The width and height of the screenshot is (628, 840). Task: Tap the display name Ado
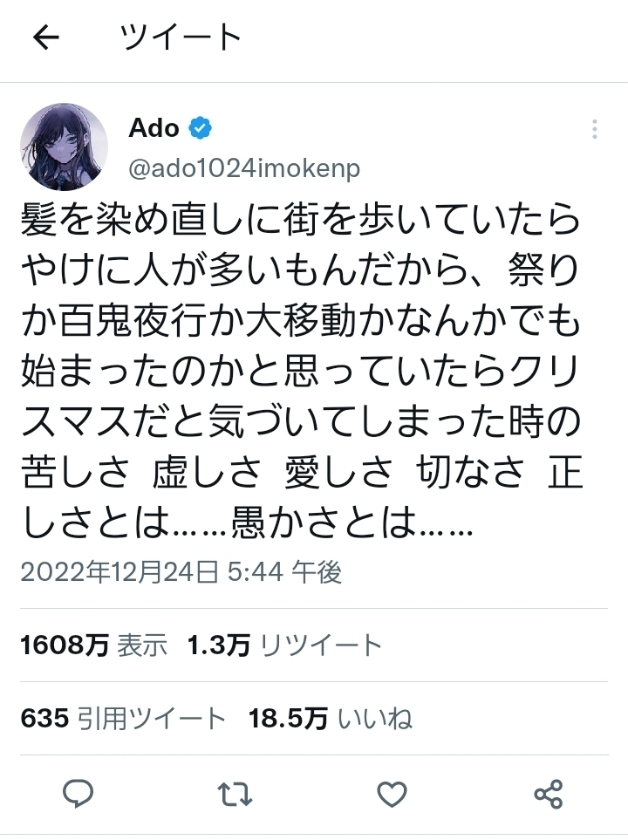coord(154,129)
